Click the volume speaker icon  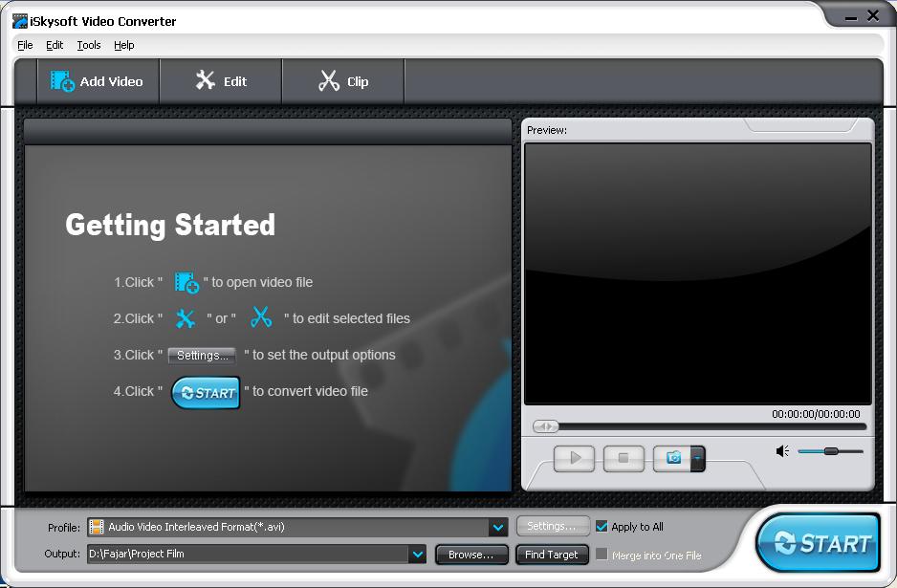[x=782, y=451]
